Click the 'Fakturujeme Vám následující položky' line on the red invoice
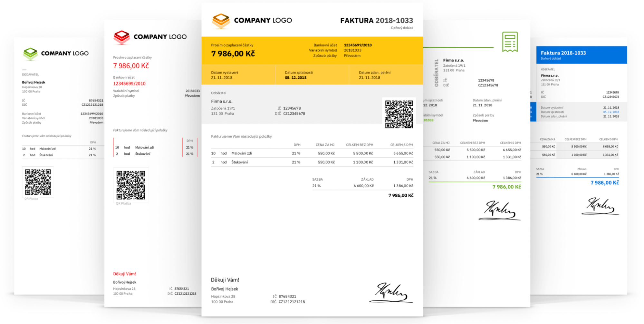This screenshot has height=324, width=644. tap(140, 130)
